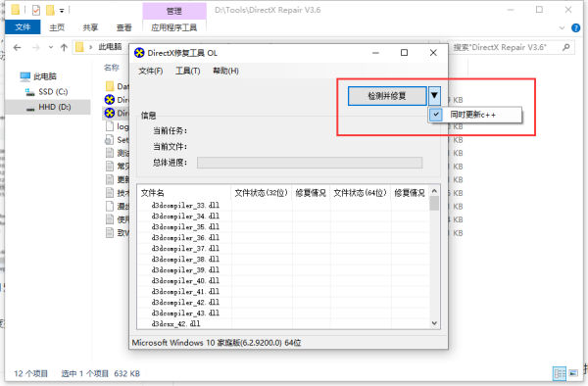
Task: Select 此电脑 in the navigation pane
Action: (38, 76)
